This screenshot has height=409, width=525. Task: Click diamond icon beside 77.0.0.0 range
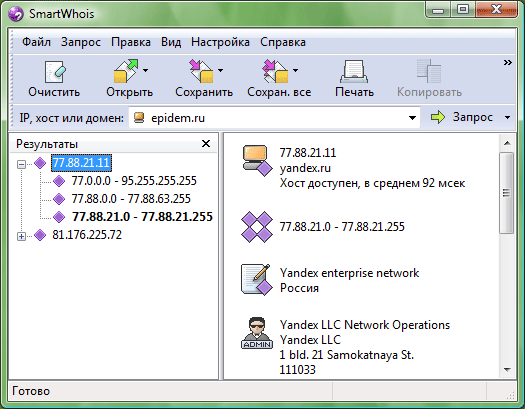[x=59, y=181]
